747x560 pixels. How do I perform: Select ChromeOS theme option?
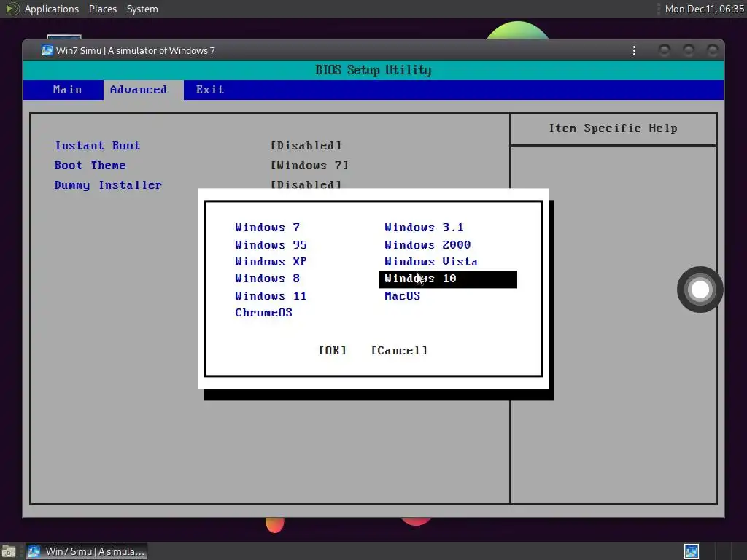pyautogui.click(x=263, y=313)
